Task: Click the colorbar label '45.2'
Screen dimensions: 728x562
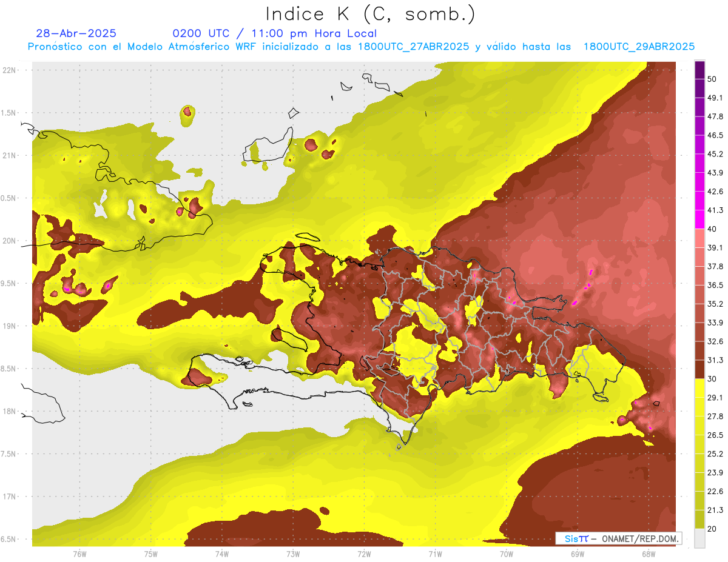Action: 715,154
